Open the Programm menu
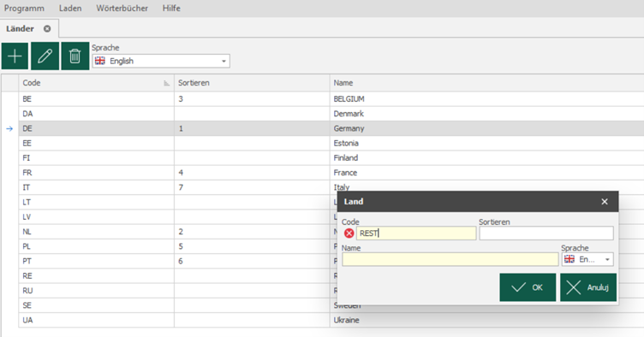Image resolution: width=644 pixels, height=337 pixels. pyautogui.click(x=24, y=9)
